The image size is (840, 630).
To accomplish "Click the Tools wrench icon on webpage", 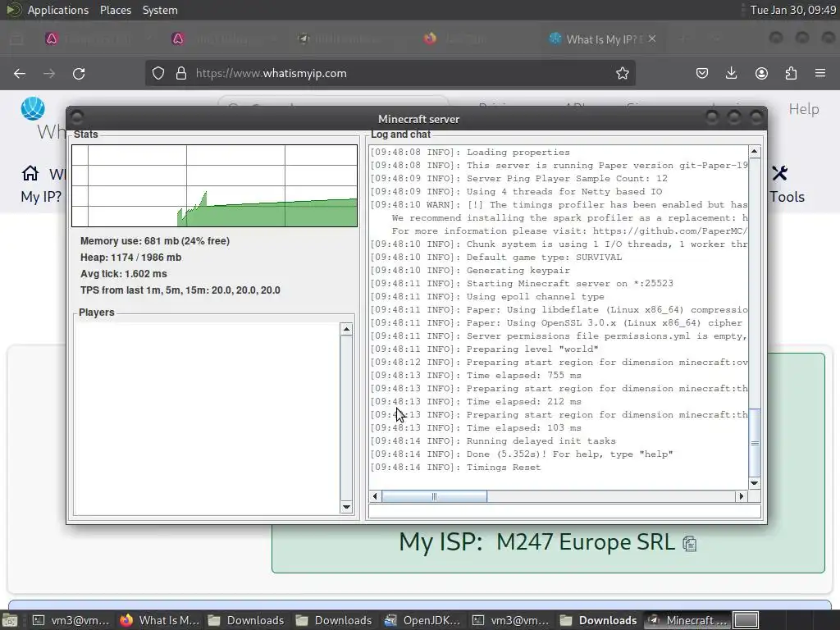I will click(x=779, y=173).
